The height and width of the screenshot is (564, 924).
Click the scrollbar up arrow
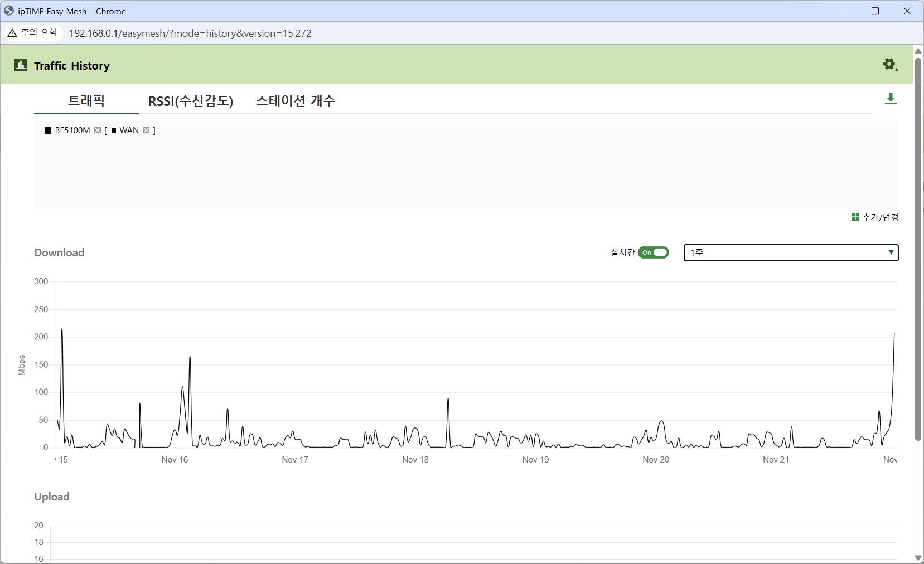pyautogui.click(x=918, y=51)
